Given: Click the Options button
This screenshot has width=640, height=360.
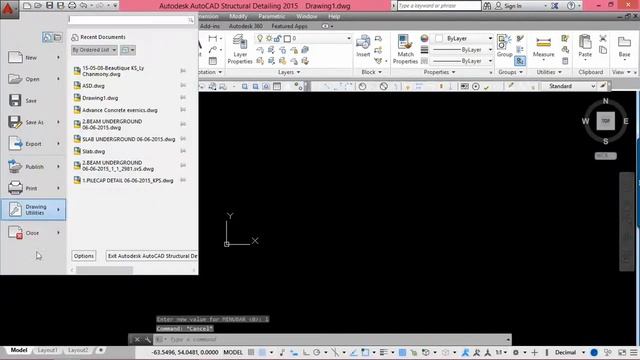Looking at the screenshot, I should coord(84,256).
